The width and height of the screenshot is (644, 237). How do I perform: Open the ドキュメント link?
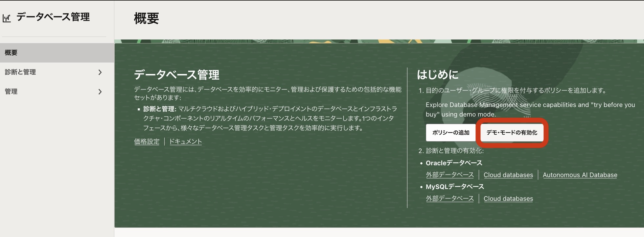click(185, 142)
